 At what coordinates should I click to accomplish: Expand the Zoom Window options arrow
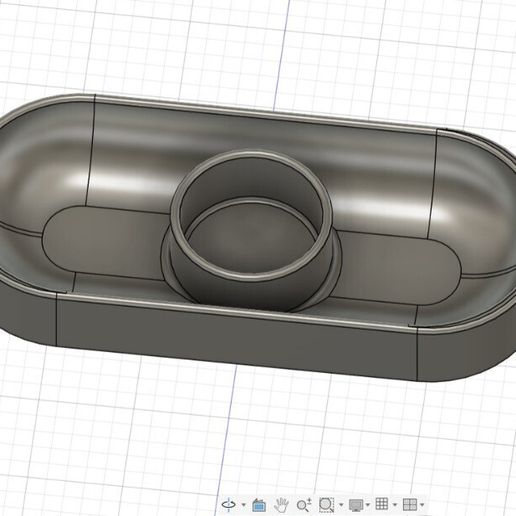pos(341,505)
